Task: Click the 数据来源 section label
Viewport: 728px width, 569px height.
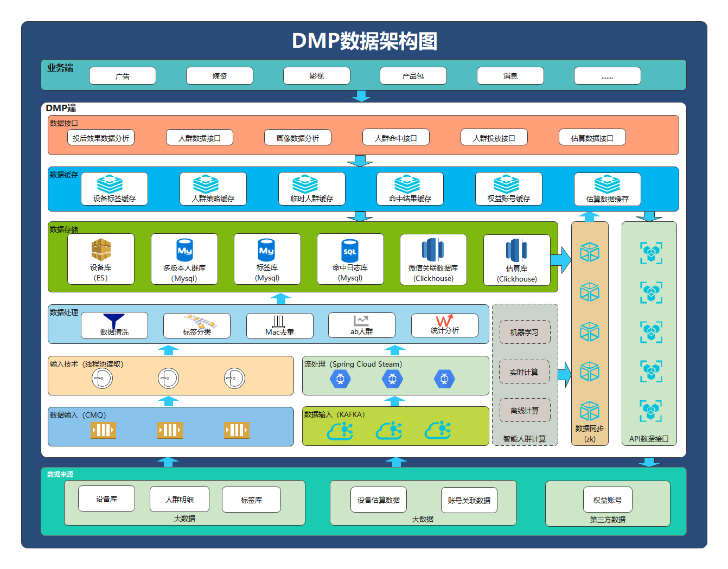Action: 60,474
